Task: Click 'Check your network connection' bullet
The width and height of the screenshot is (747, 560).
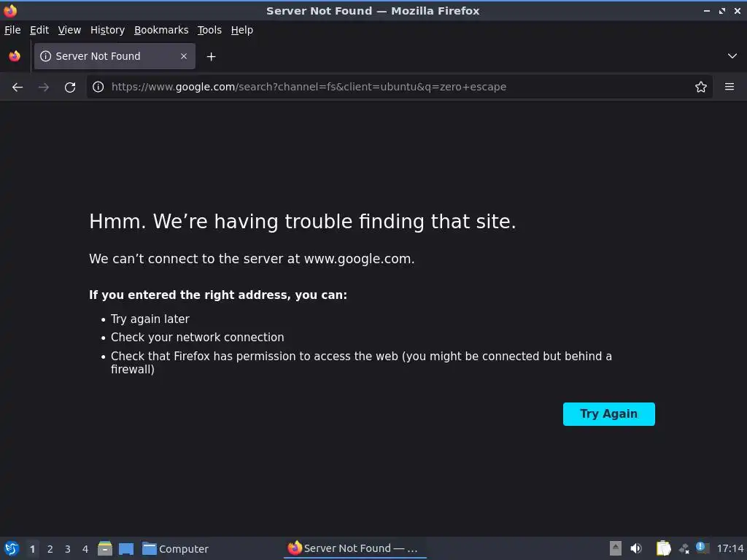Action: point(197,338)
